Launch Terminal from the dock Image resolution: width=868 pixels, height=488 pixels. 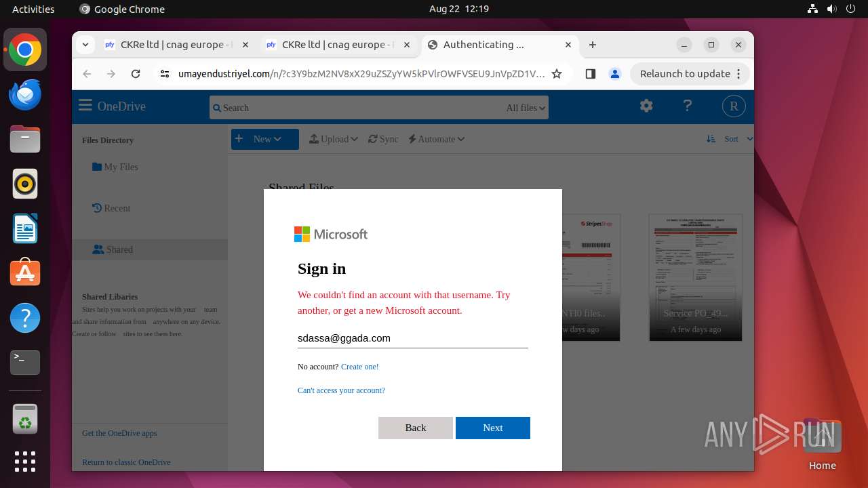click(25, 363)
